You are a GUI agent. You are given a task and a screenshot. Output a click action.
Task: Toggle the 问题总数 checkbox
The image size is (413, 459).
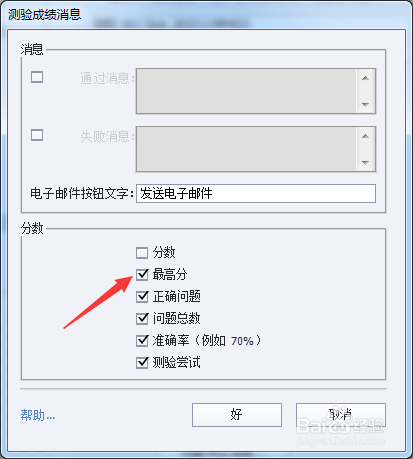pos(142,318)
